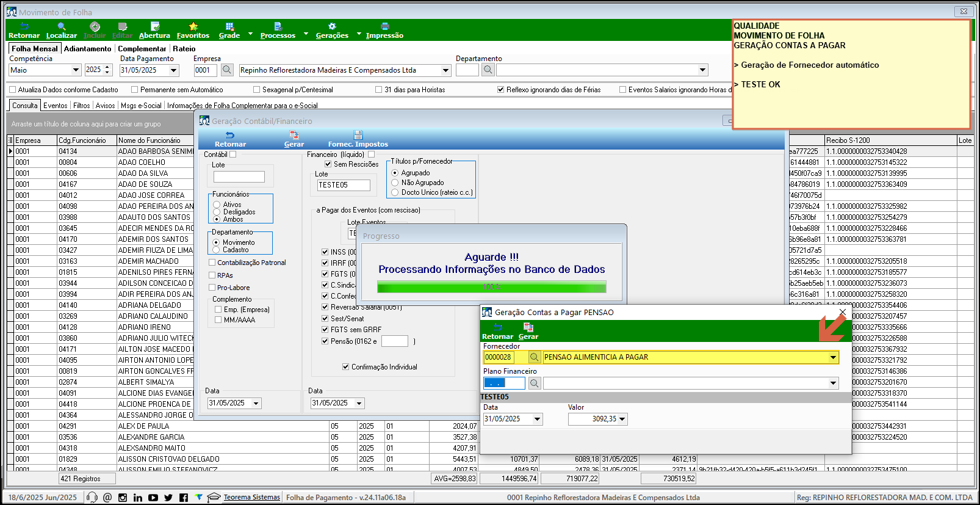Toggle 31 dias para Horistas checkbox
Screen dimensions: 980x505
[x=379, y=90]
